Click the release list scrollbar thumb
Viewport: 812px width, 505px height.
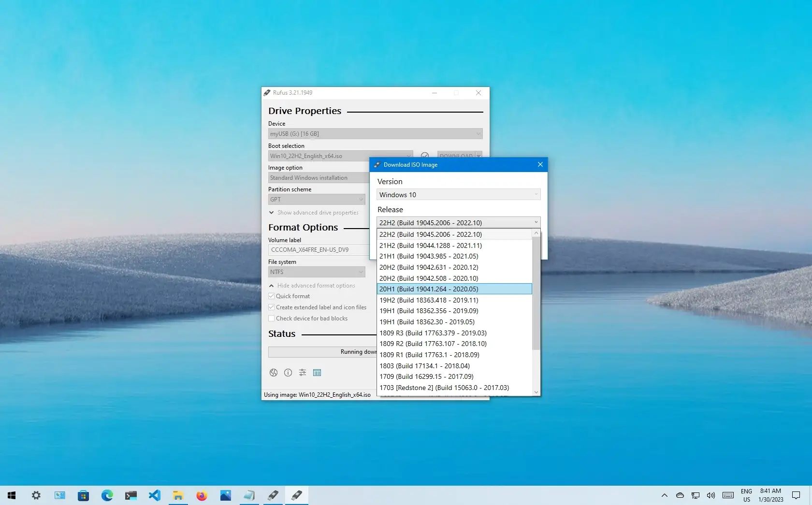[536, 293]
